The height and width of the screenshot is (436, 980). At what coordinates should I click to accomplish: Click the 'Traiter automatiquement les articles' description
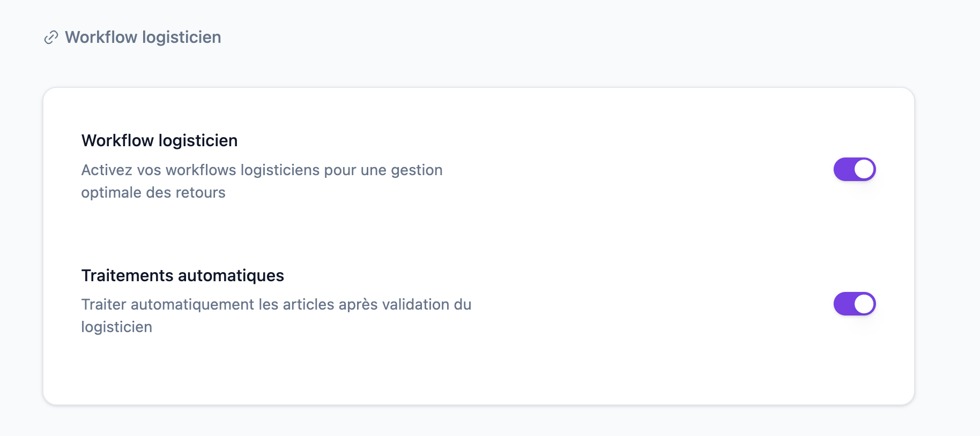point(276,315)
